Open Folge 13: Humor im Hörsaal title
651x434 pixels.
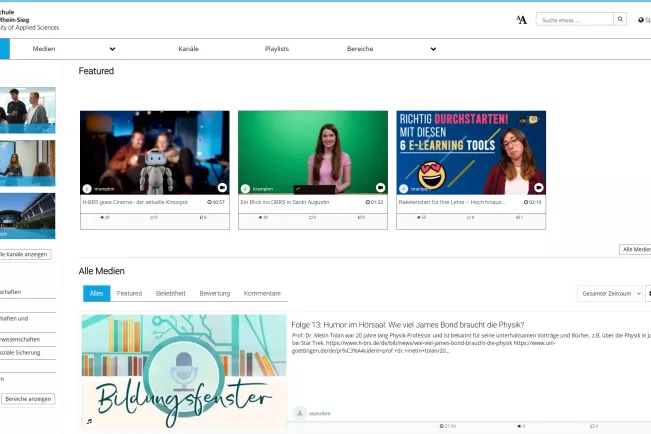pos(408,324)
